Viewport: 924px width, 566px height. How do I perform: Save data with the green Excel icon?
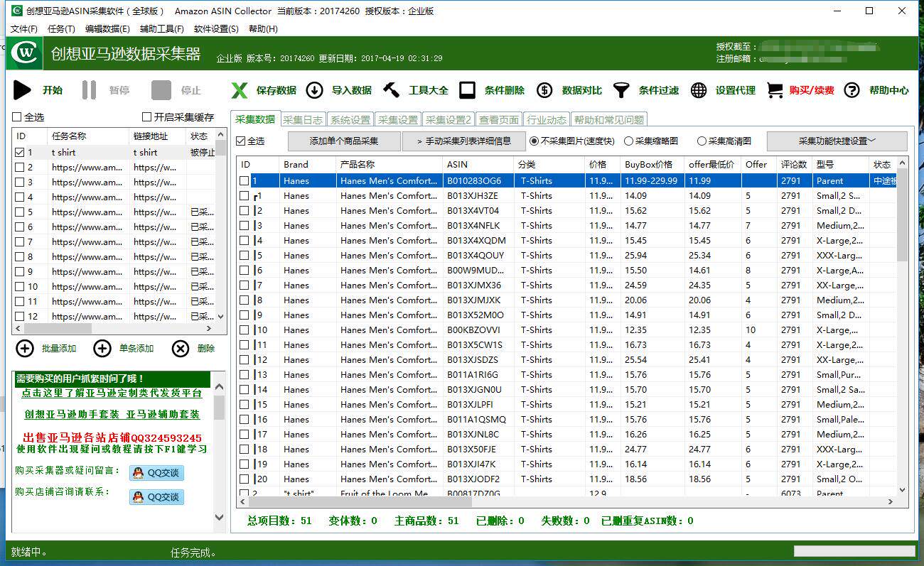pyautogui.click(x=240, y=90)
